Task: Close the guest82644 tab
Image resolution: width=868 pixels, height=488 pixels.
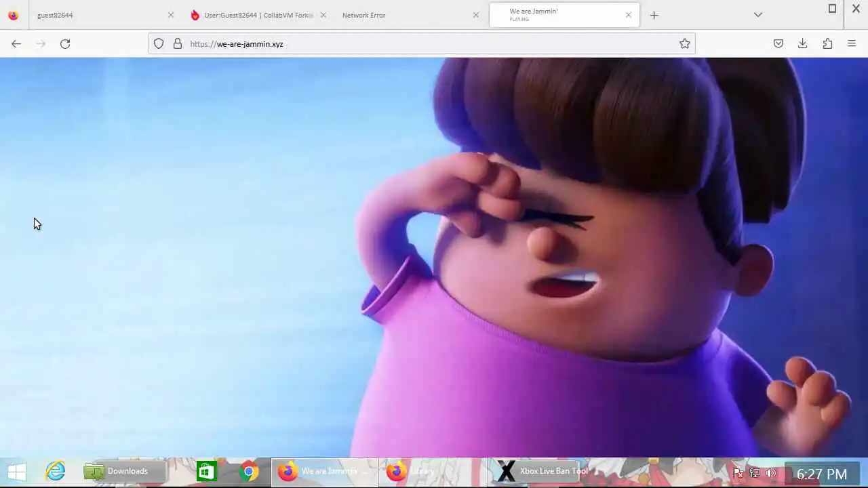Action: pyautogui.click(x=171, y=15)
